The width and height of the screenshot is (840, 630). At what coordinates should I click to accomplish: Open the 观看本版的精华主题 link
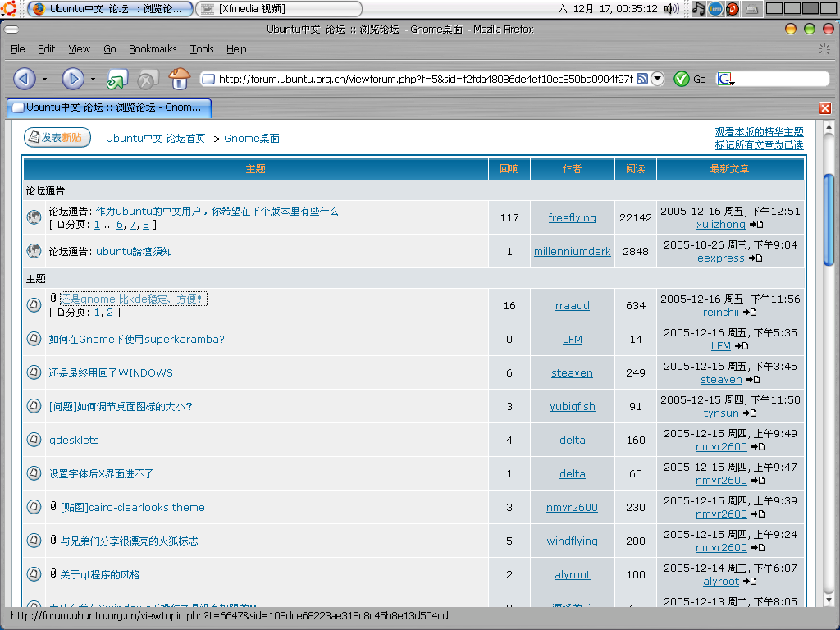tap(759, 132)
